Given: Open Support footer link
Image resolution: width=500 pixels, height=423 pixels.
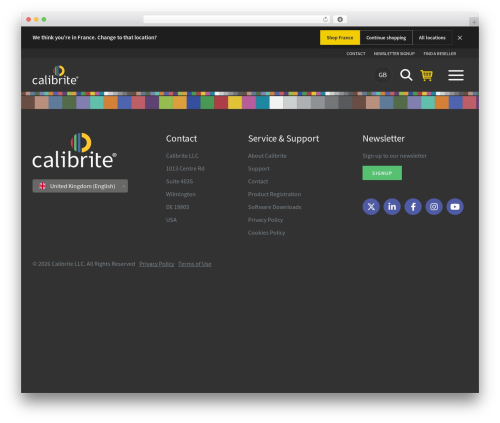Looking at the screenshot, I should pyautogui.click(x=259, y=169).
